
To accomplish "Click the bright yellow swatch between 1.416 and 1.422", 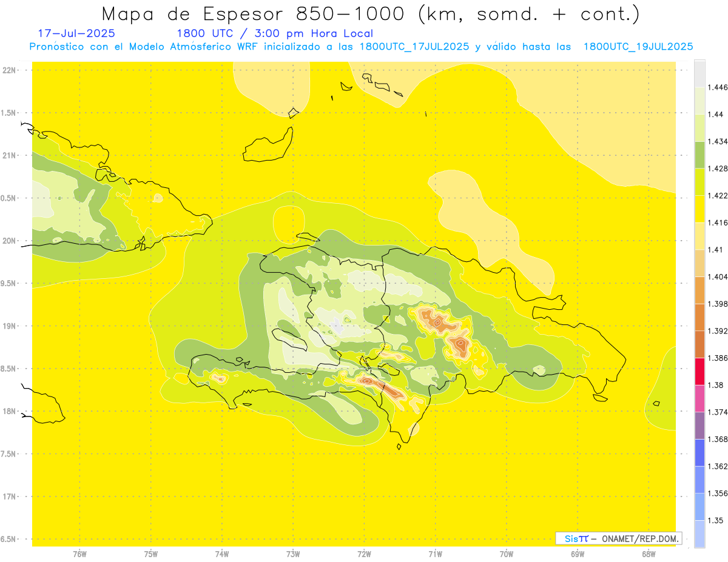I will (699, 209).
